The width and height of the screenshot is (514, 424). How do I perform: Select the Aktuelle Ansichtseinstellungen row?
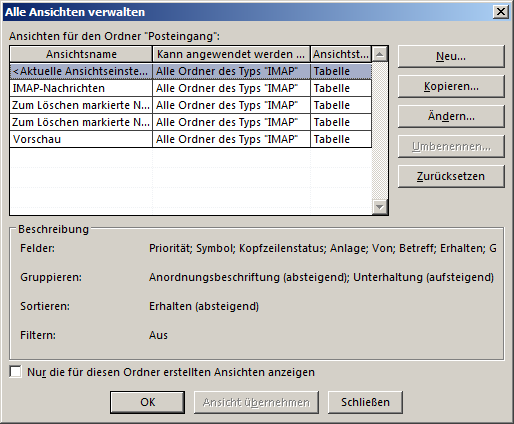point(191,71)
